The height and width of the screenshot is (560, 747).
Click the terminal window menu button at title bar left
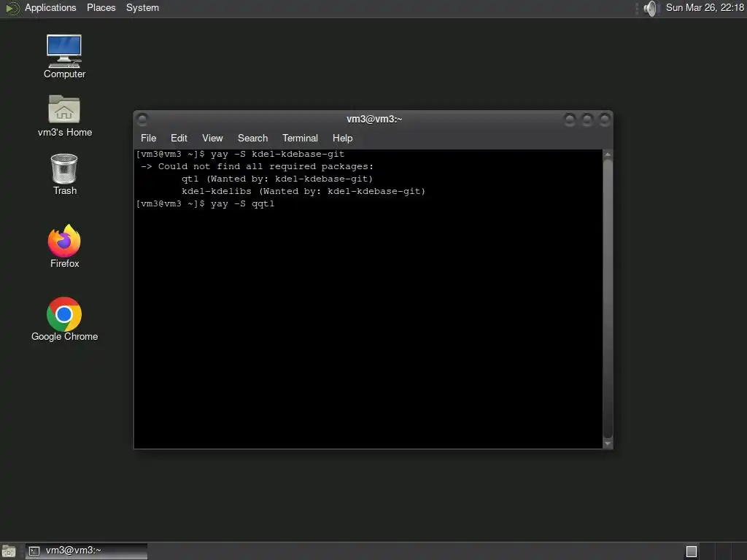(142, 119)
